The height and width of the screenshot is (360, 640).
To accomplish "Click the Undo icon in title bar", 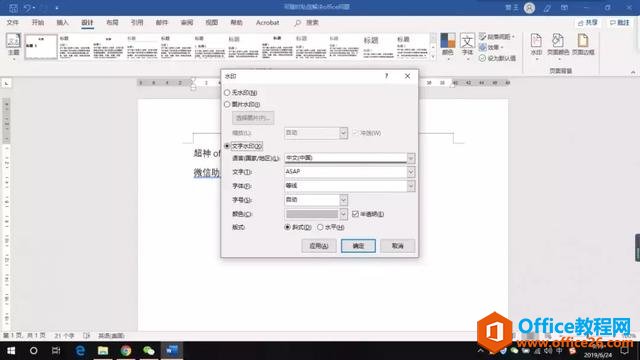I will coord(27,7).
